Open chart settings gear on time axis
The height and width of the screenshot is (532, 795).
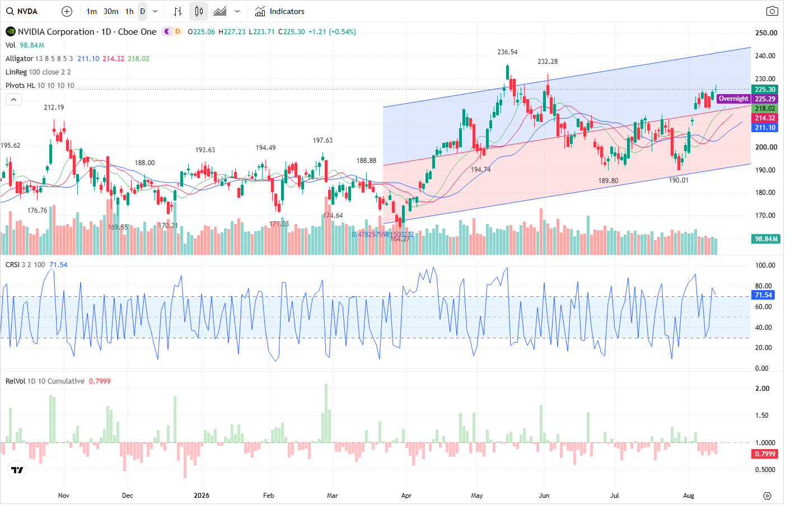point(767,496)
